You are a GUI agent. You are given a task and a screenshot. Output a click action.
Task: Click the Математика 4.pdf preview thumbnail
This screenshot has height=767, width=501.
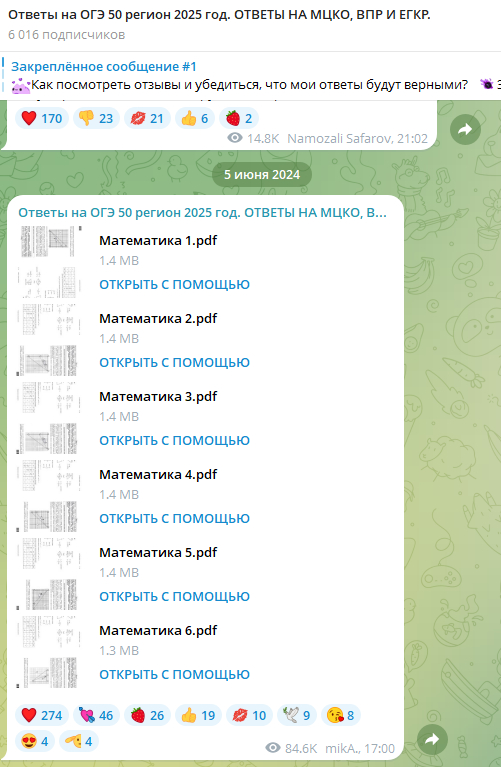click(49, 496)
